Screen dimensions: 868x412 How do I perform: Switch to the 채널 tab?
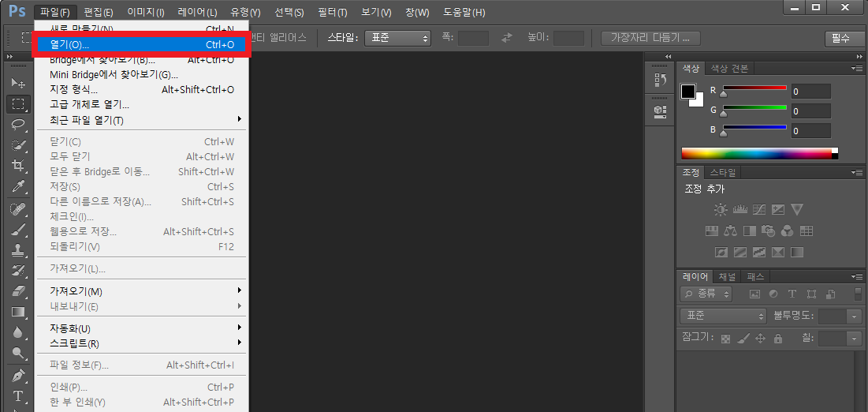tap(728, 277)
